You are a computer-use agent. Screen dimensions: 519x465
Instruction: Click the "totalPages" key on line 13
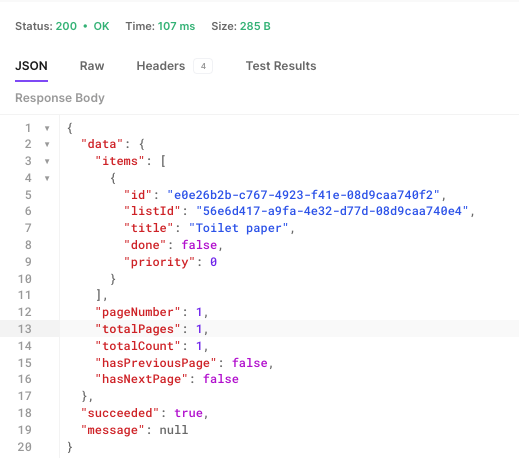coord(138,329)
